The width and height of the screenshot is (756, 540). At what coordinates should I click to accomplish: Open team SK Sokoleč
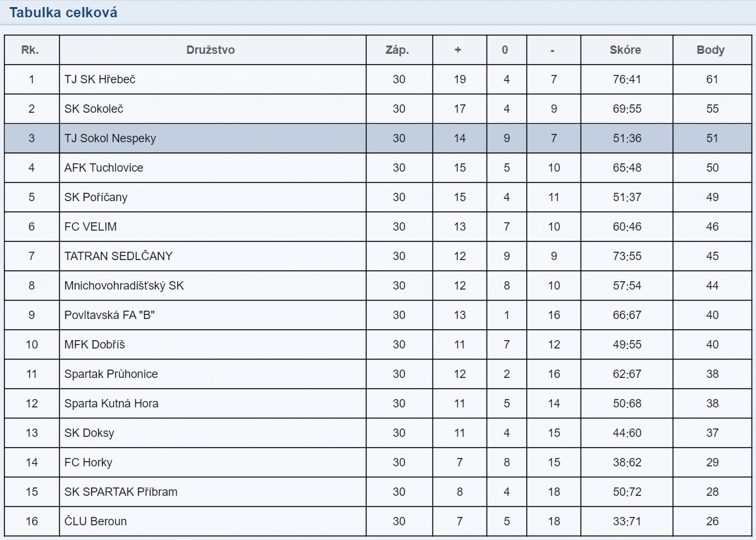(94, 109)
